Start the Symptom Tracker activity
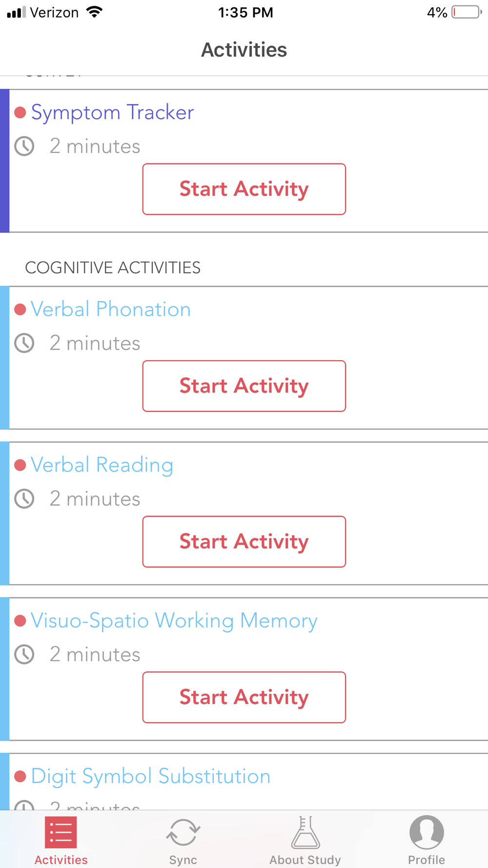Viewport: 488px width, 868px height. point(244,189)
